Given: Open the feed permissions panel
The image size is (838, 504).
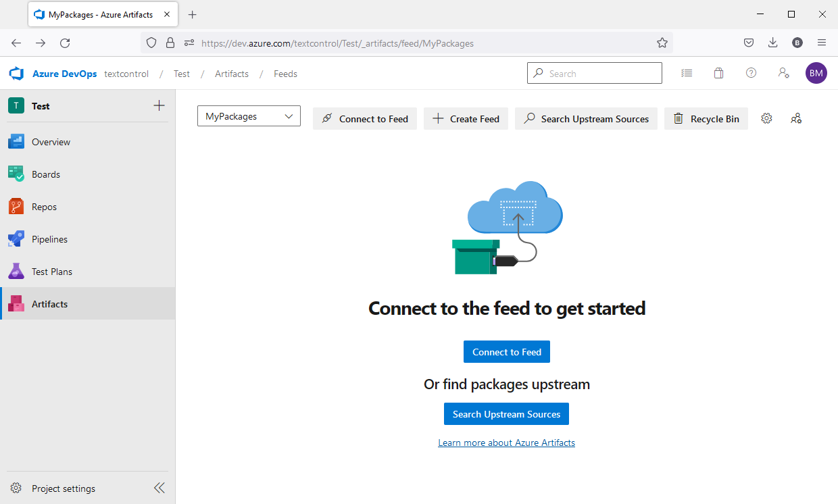Looking at the screenshot, I should point(796,118).
